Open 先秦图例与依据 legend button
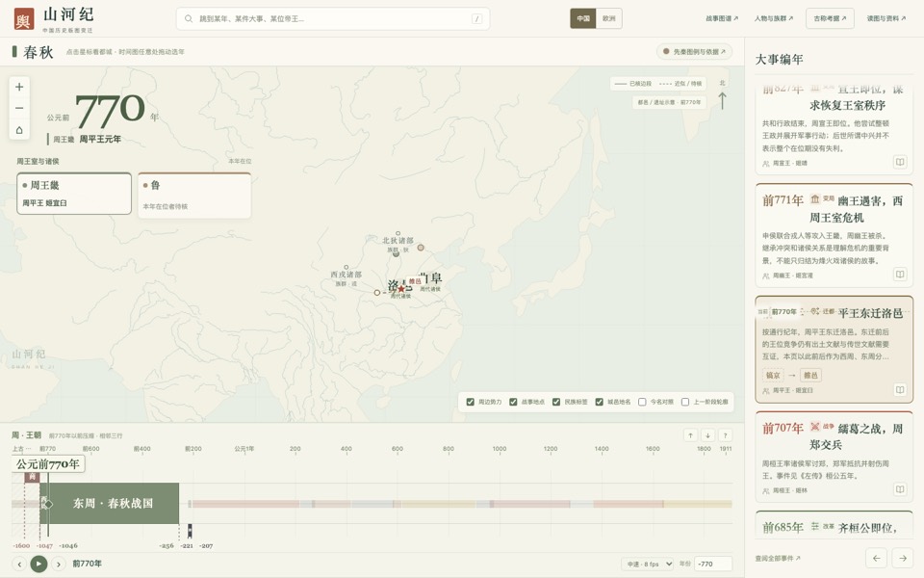Viewport: 924px width, 578px height. tap(695, 51)
